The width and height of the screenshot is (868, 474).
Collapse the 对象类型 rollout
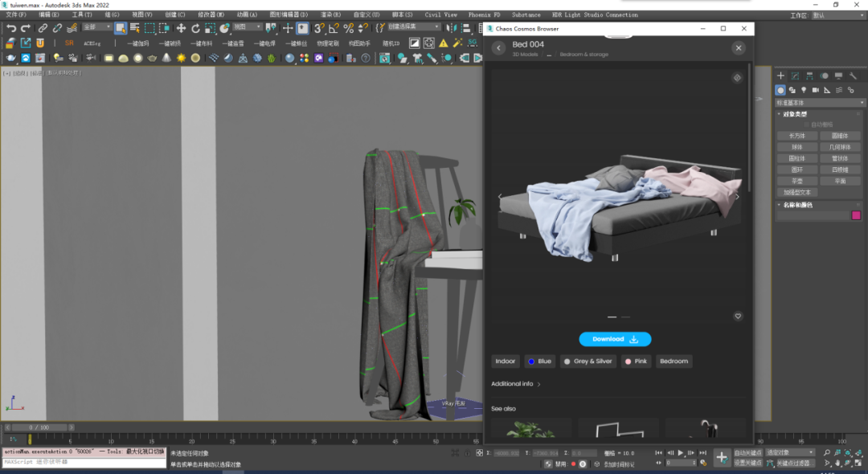pyautogui.click(x=796, y=114)
